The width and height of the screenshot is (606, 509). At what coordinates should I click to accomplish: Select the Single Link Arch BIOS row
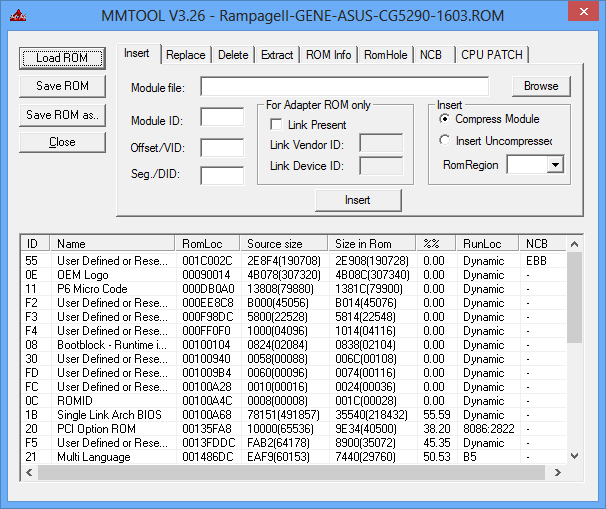(x=294, y=415)
